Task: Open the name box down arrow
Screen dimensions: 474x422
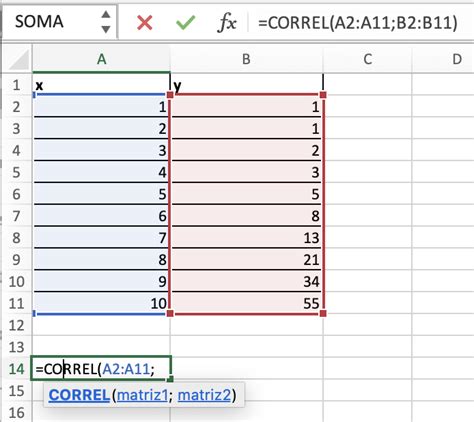Action: click(x=106, y=30)
